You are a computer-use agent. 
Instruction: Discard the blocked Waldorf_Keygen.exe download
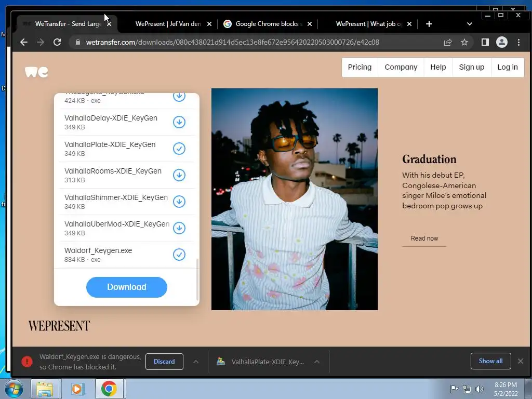[164, 362]
